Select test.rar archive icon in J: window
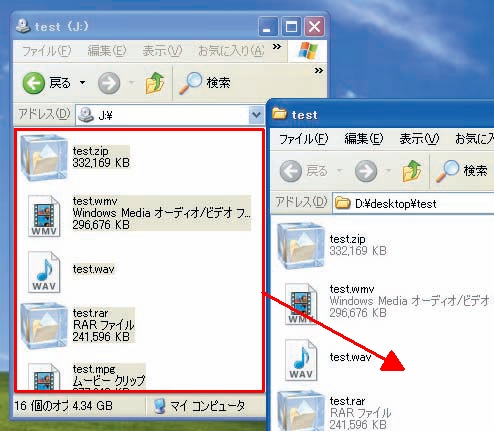Screen dimensions: 494x431 click(44, 326)
